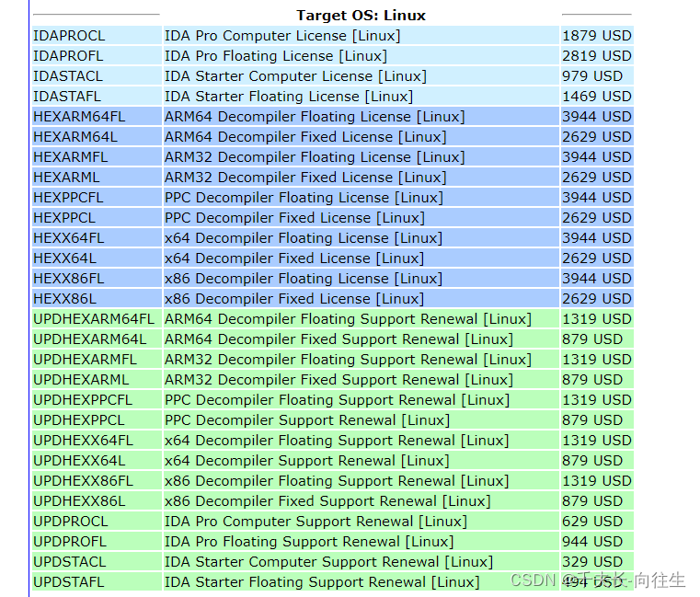
Task: Select ARM32 Decompiler Fixed Support Renewal [Linux]
Action: [x=339, y=380]
